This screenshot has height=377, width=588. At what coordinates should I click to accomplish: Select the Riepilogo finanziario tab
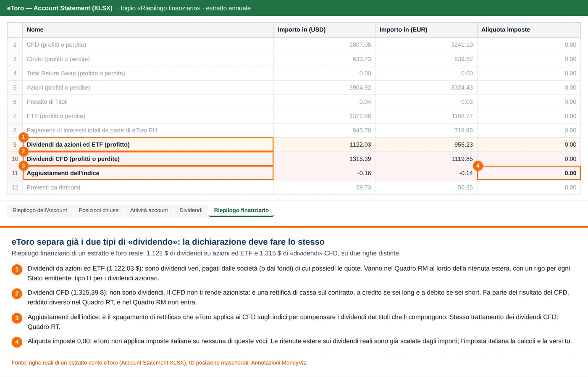click(x=241, y=210)
